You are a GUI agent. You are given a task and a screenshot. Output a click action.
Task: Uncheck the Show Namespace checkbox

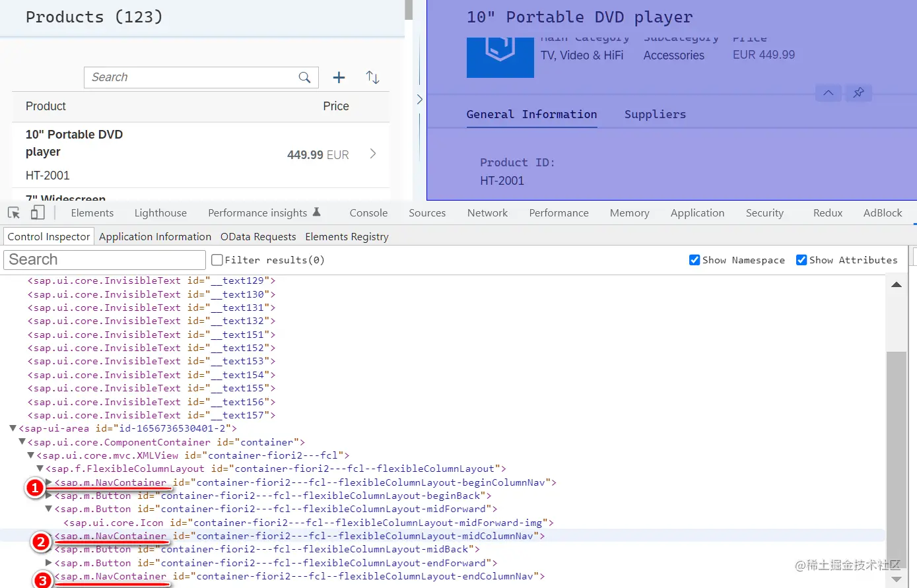pos(695,260)
